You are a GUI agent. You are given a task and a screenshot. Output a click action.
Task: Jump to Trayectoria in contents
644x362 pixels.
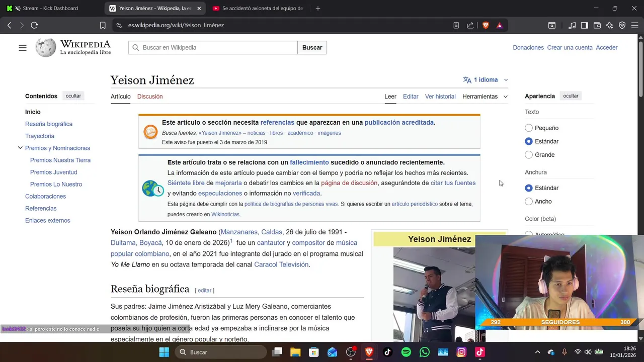40,136
